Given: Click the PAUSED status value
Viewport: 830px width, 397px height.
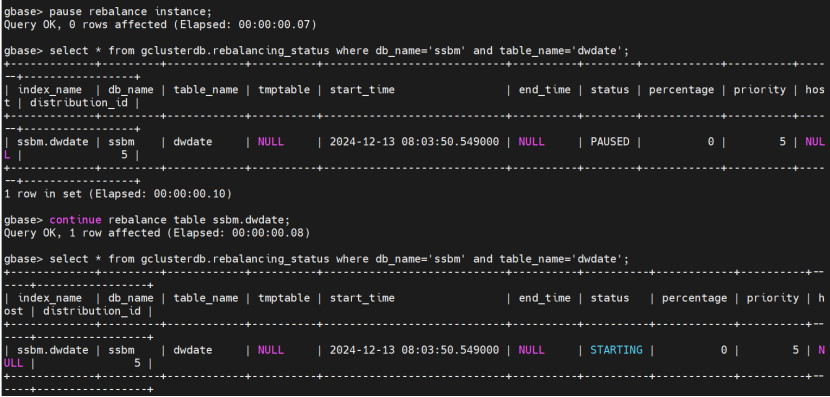Looking at the screenshot, I should (610, 142).
